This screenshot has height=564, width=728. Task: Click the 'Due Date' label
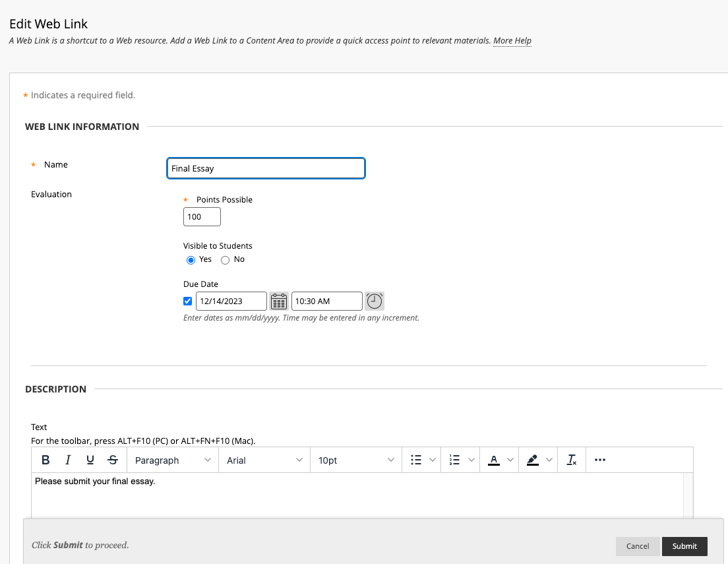(x=200, y=284)
